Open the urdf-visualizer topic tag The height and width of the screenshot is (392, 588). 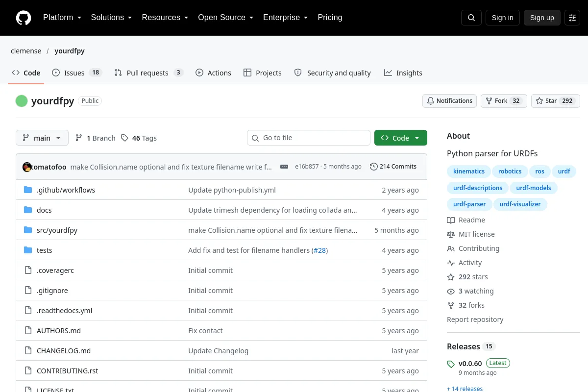point(520,204)
